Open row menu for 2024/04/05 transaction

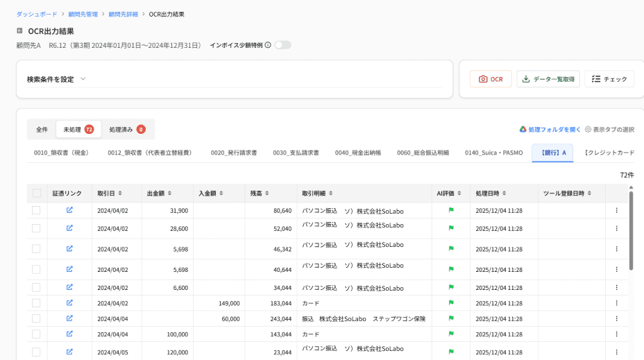click(x=616, y=352)
